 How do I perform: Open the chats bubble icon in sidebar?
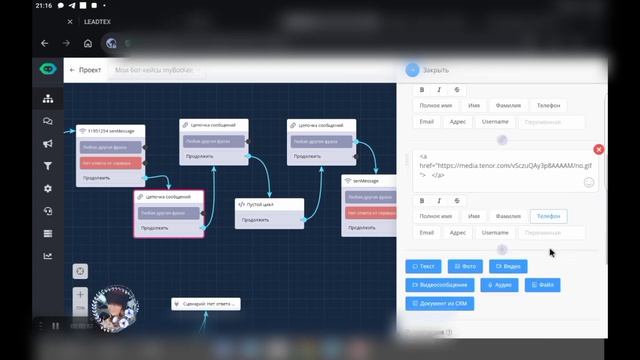click(48, 121)
